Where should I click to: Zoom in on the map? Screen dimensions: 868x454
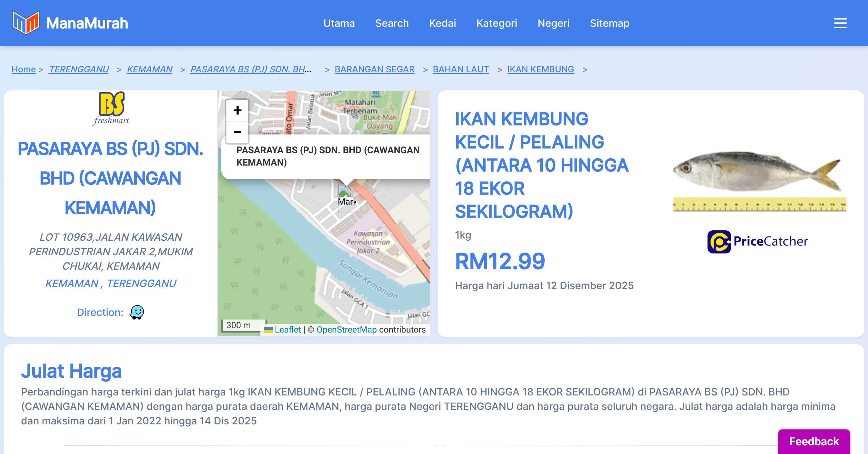pyautogui.click(x=237, y=111)
